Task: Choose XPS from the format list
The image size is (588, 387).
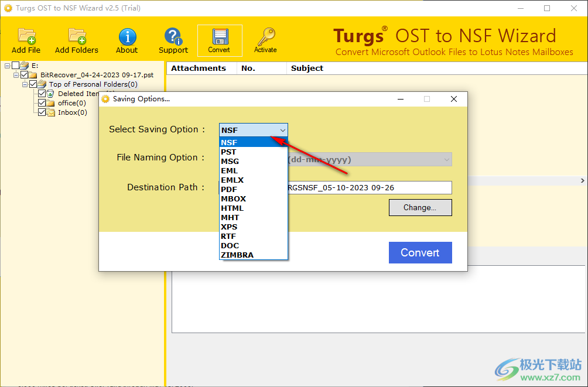Action: [x=254, y=227]
